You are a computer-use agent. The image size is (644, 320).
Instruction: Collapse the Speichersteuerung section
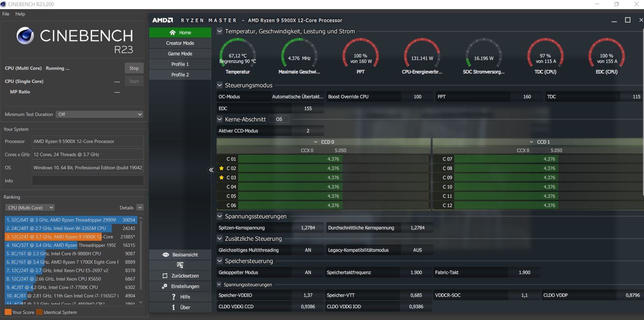click(x=220, y=261)
